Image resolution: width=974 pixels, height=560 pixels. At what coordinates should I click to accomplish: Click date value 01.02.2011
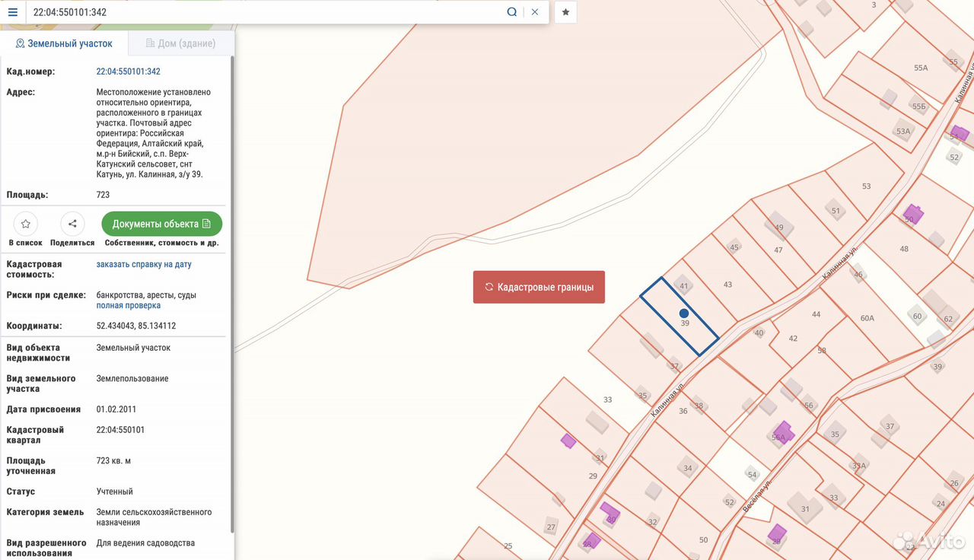[x=116, y=409]
